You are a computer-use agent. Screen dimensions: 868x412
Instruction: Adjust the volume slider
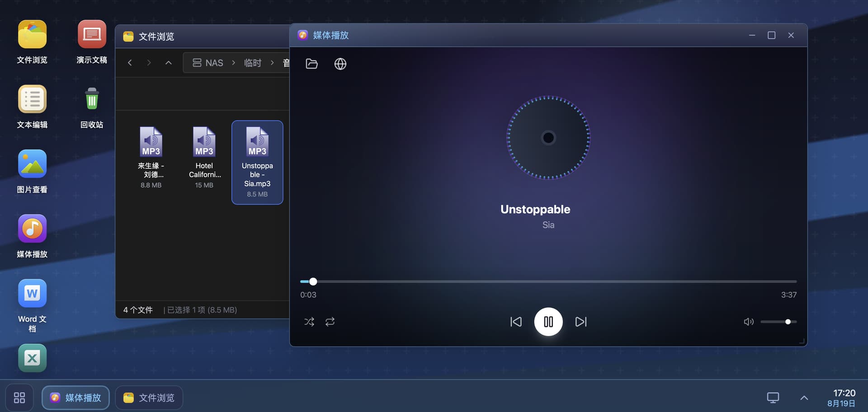click(778, 322)
